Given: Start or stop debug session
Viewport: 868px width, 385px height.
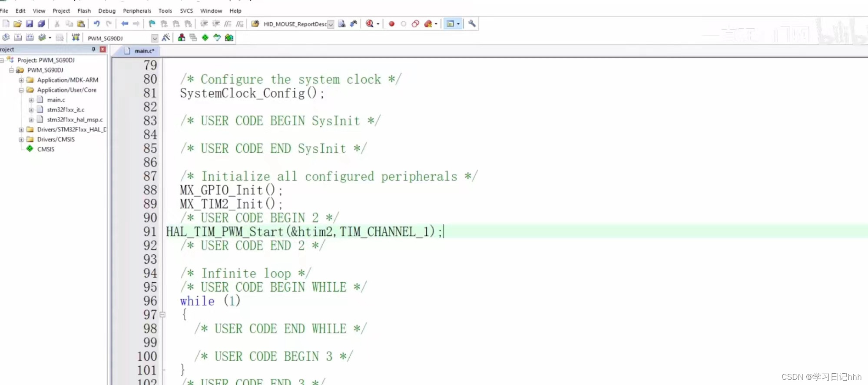Looking at the screenshot, I should click(370, 24).
